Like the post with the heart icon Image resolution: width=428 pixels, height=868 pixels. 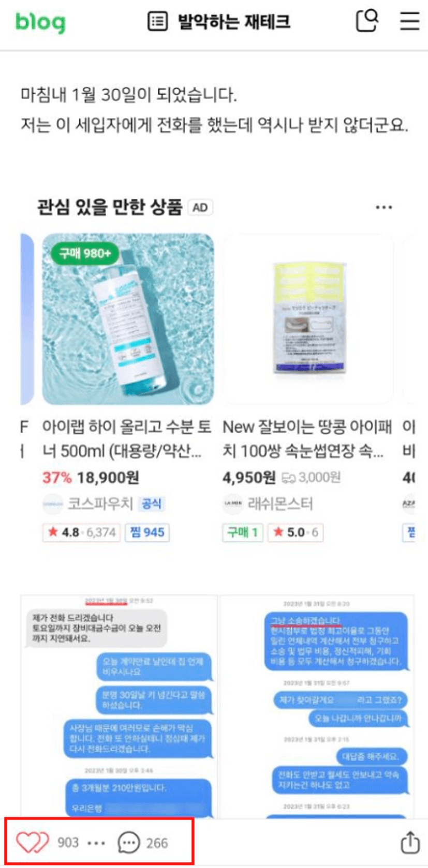(32, 843)
